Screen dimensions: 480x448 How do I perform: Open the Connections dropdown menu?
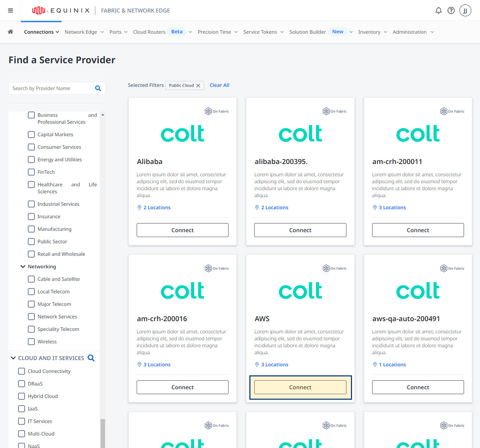[x=41, y=32]
